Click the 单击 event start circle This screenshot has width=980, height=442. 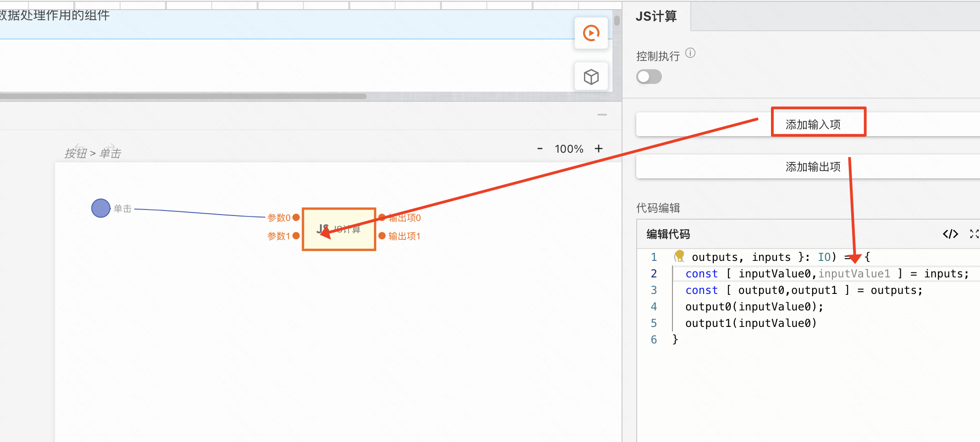coord(101,208)
